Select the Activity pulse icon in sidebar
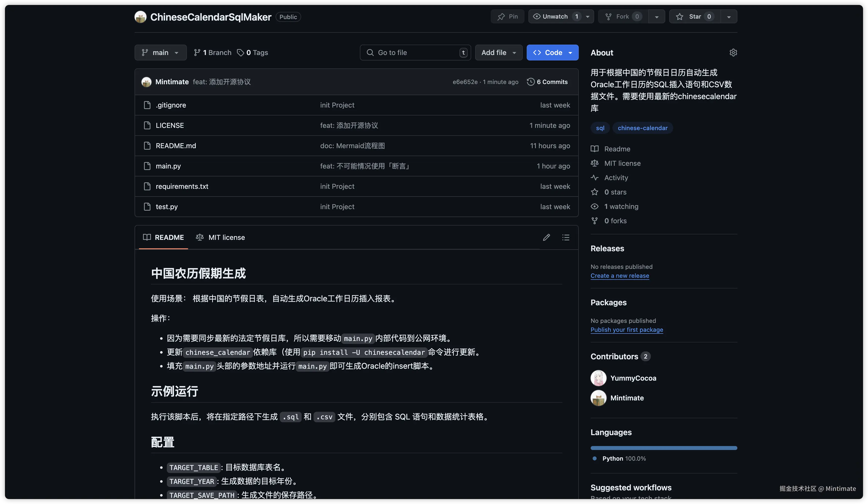Screen dimensions: 868x504 tap(595, 178)
